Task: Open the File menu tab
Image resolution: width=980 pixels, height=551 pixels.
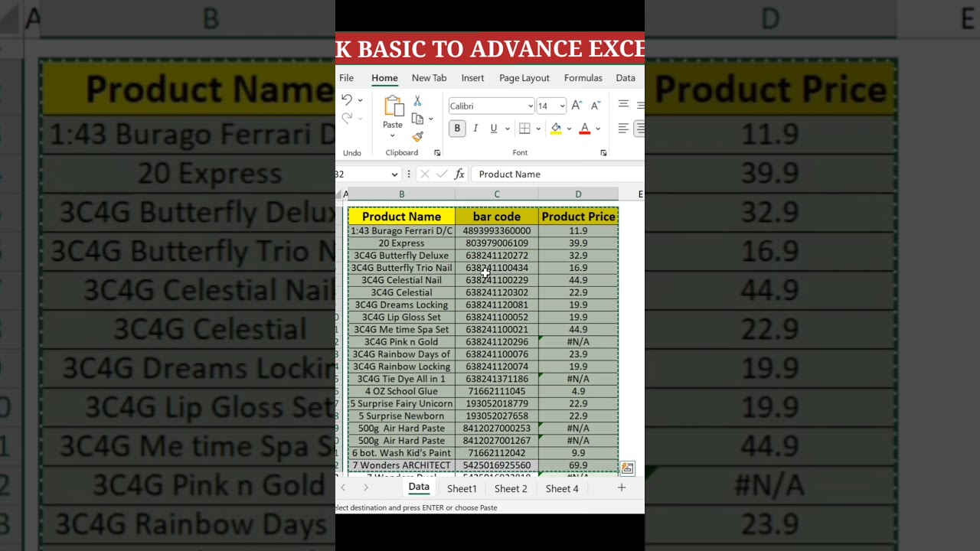Action: tap(346, 78)
